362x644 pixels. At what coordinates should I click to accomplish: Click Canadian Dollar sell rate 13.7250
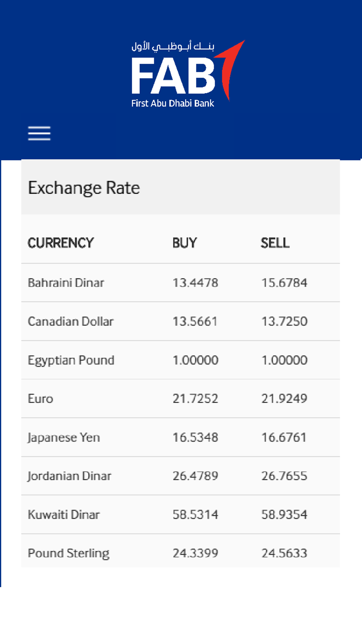pos(284,321)
